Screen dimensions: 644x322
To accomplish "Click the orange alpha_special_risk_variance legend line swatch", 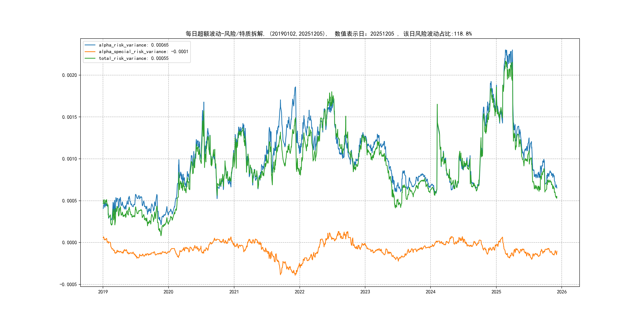I will (x=90, y=51).
